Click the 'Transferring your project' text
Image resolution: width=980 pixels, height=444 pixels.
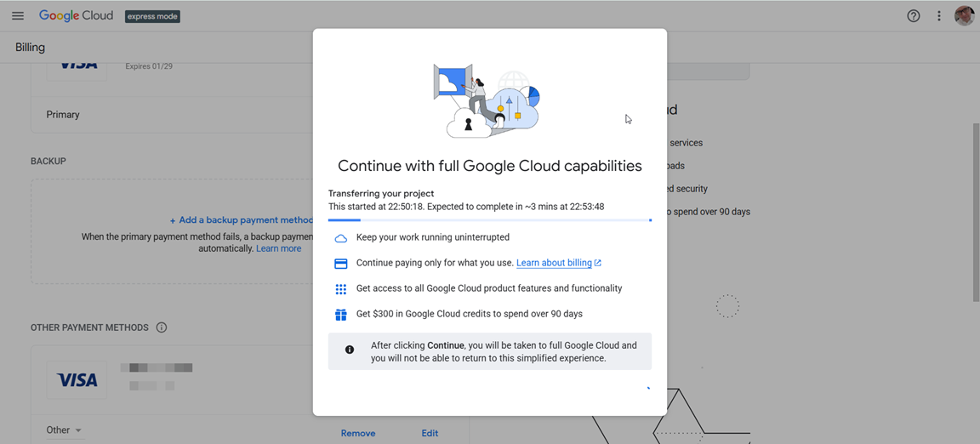click(x=381, y=193)
